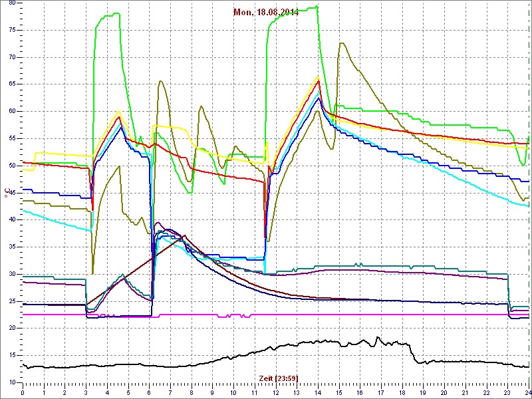Select hour 5 on the time axis
This screenshot has width=532, height=399.
pyautogui.click(x=128, y=392)
